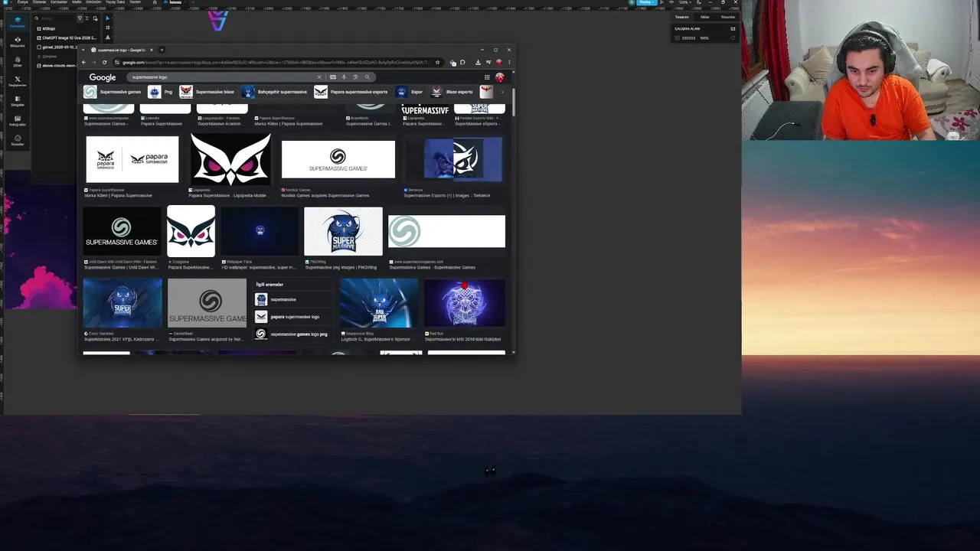
Task: Open the Stiller sidebar icon
Action: (18, 61)
